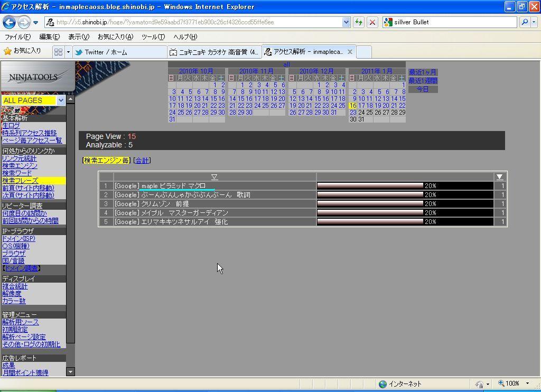Viewport: 541px width, 392px height.
Task: Select 2010年 10月 calendar month header
Action: click(196, 71)
